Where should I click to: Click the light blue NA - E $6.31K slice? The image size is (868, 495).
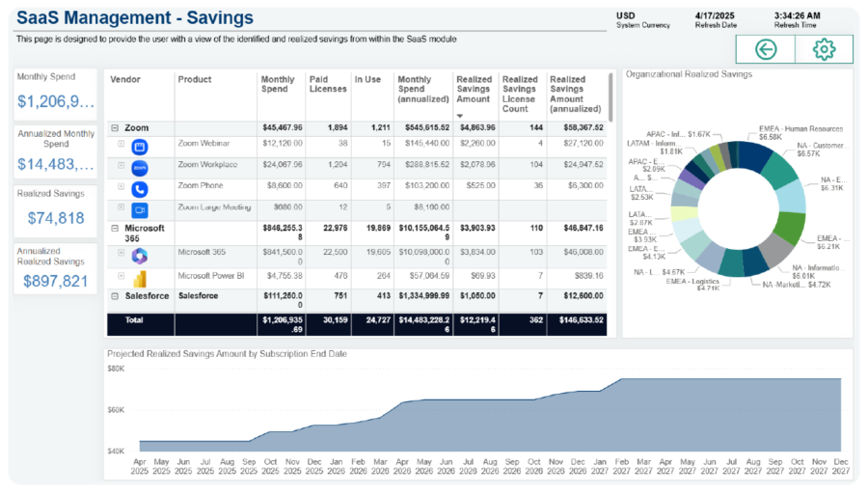(791, 197)
